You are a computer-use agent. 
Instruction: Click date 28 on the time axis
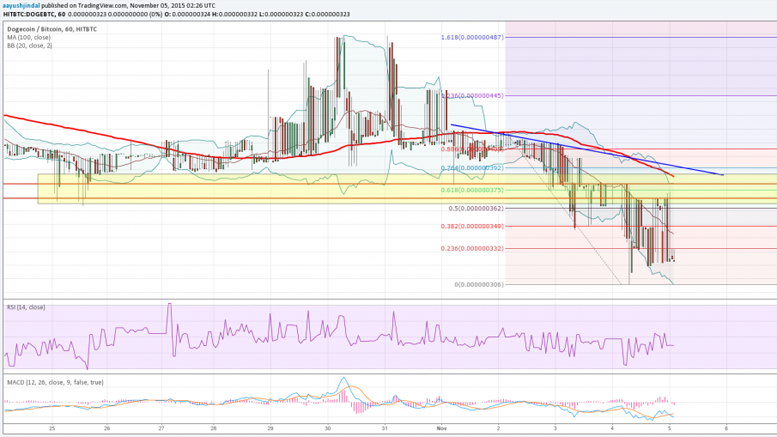(214, 428)
